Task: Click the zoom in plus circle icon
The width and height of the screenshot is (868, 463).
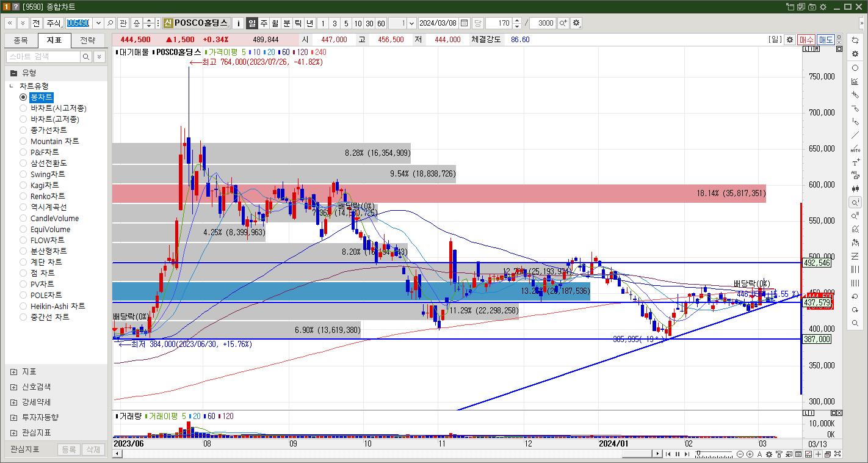Action: (750, 454)
